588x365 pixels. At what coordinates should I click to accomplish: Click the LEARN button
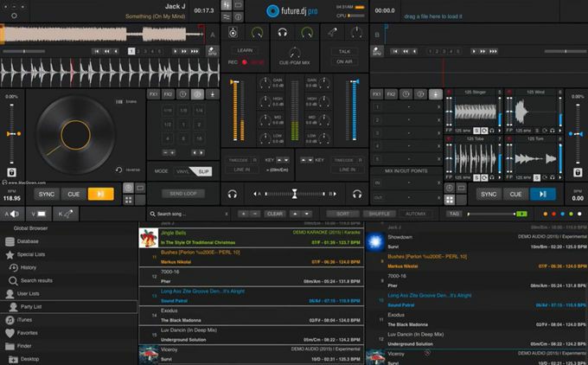click(245, 50)
